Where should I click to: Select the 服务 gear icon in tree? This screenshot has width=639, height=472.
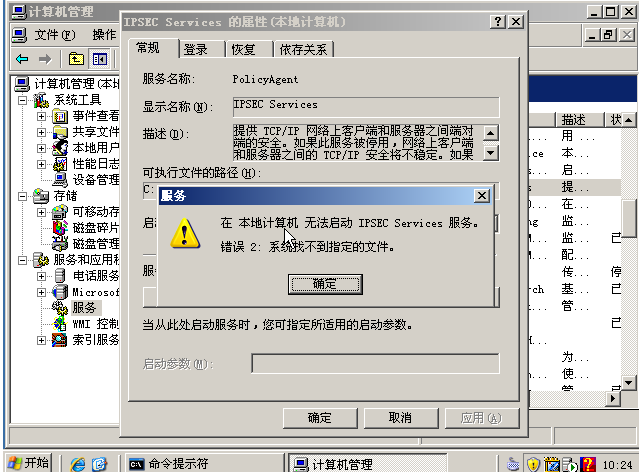tap(59, 307)
